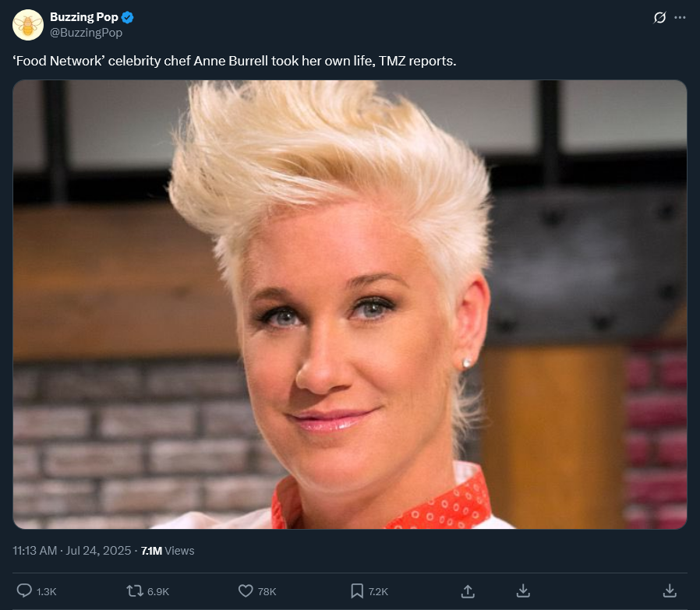Click the reply speech bubble icon
Image resolution: width=700 pixels, height=610 pixels.
(24, 591)
